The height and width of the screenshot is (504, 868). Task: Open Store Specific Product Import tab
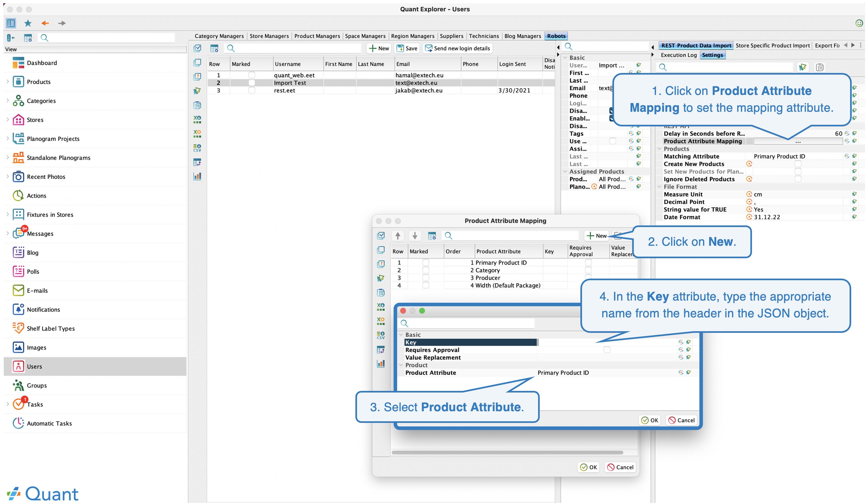point(772,46)
